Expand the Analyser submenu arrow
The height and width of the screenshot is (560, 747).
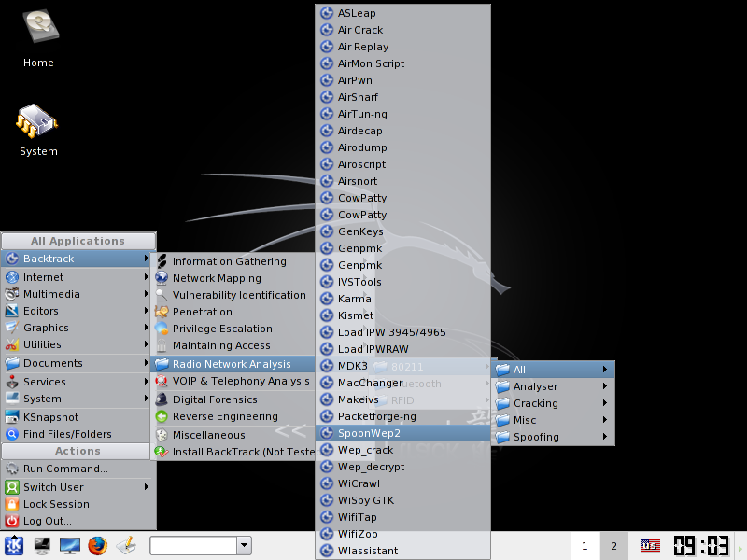(604, 386)
